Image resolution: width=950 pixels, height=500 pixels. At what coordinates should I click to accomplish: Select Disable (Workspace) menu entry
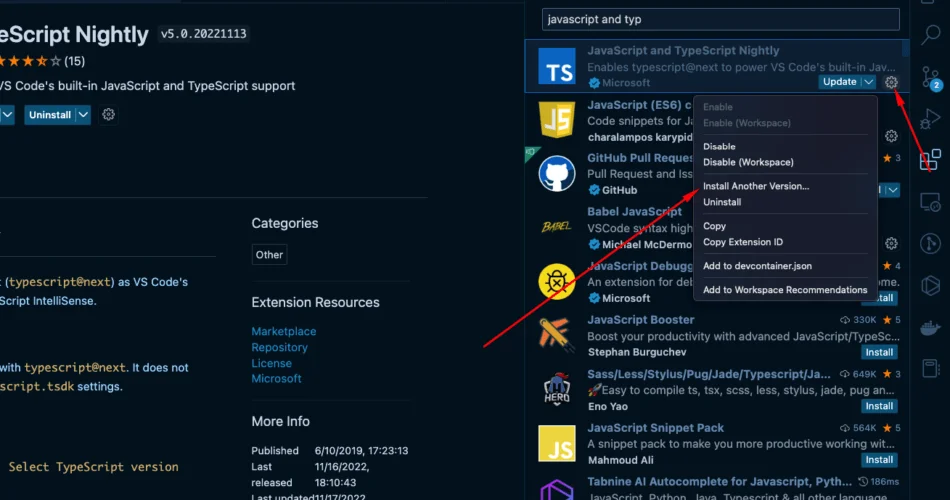click(x=748, y=162)
